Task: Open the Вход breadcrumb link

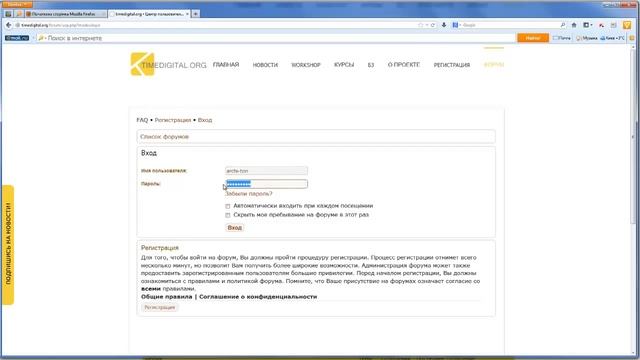Action: 205,120
